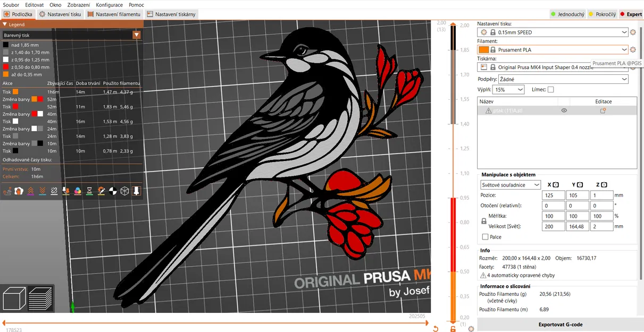
Task: Toggle deretractions visibility icon
Action: (43, 191)
